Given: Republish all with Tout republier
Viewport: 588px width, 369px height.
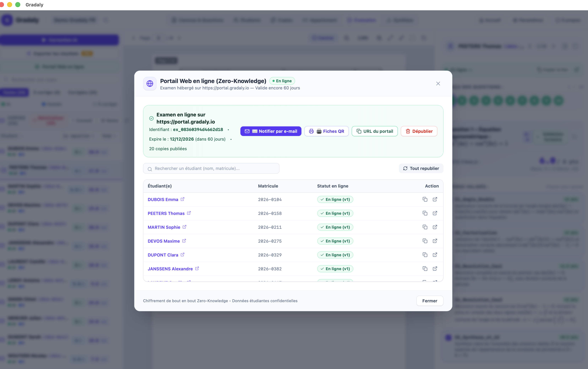Looking at the screenshot, I should click(421, 168).
